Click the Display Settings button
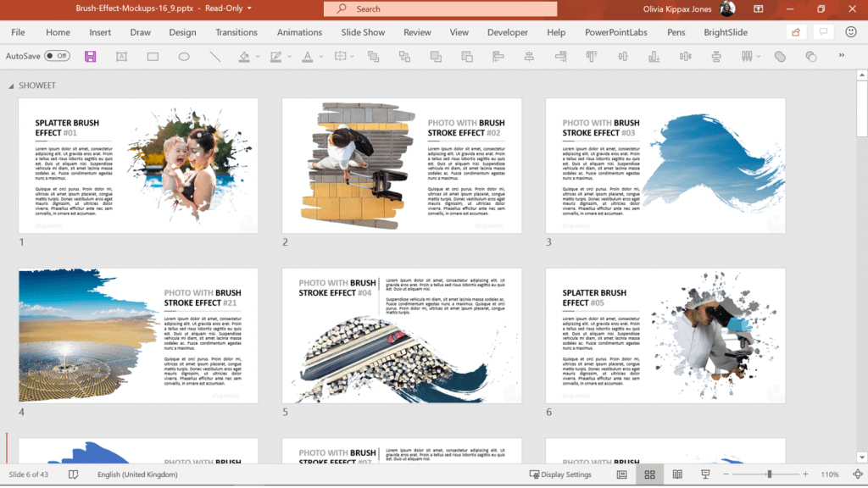This screenshot has width=868, height=488. tap(563, 474)
